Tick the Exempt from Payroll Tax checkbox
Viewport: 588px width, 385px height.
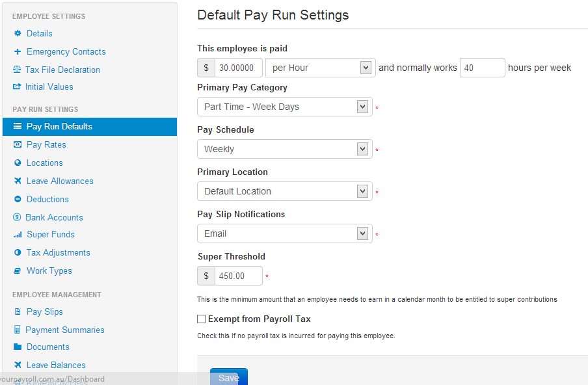pos(202,319)
